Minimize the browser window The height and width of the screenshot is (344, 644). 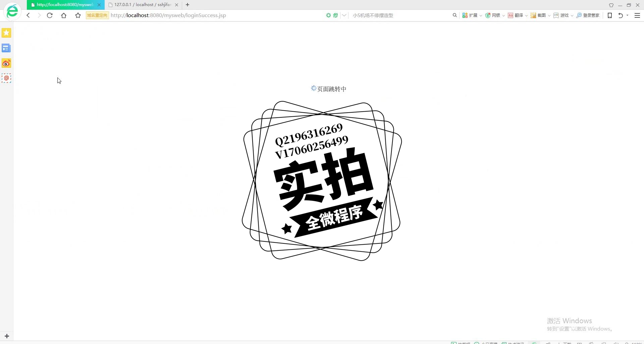tap(620, 5)
